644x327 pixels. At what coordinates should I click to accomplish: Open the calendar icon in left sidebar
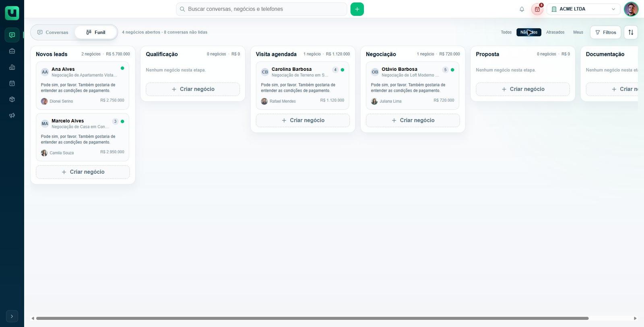pos(12,83)
